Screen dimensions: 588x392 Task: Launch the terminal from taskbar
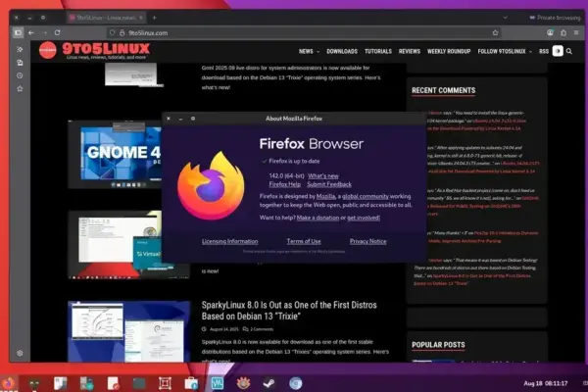(x=139, y=383)
